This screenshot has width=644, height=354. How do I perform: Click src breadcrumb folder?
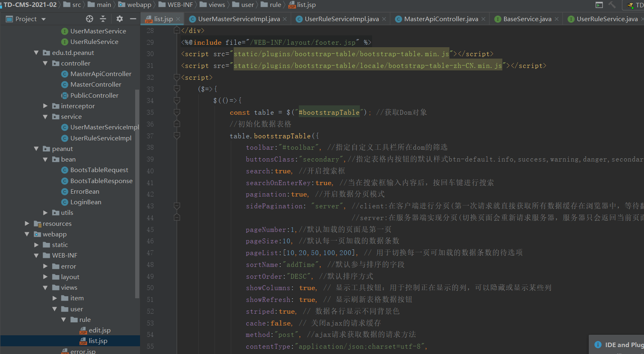click(72, 5)
